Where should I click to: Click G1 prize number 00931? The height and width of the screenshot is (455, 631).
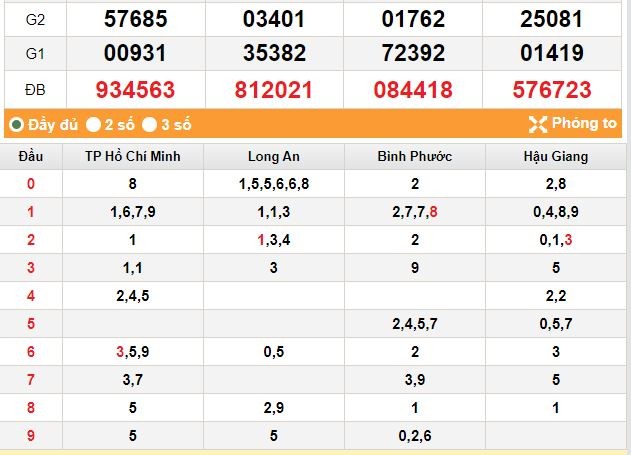(133, 53)
